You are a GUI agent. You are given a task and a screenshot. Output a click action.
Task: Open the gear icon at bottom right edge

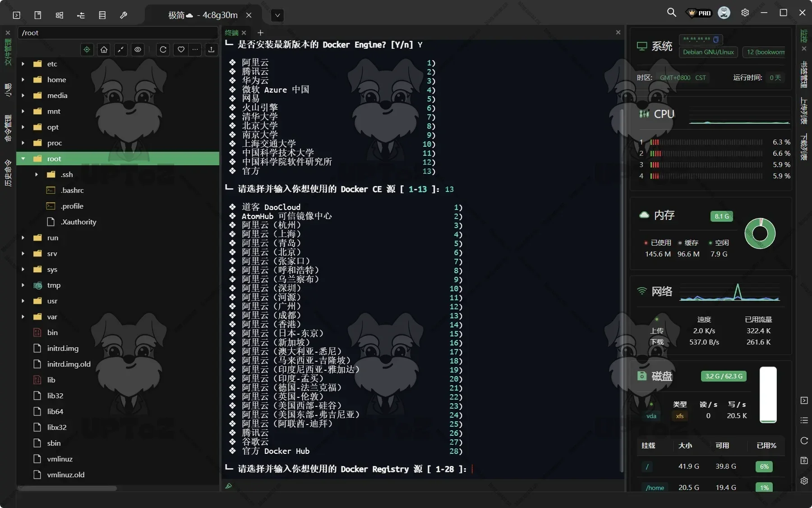(x=804, y=481)
